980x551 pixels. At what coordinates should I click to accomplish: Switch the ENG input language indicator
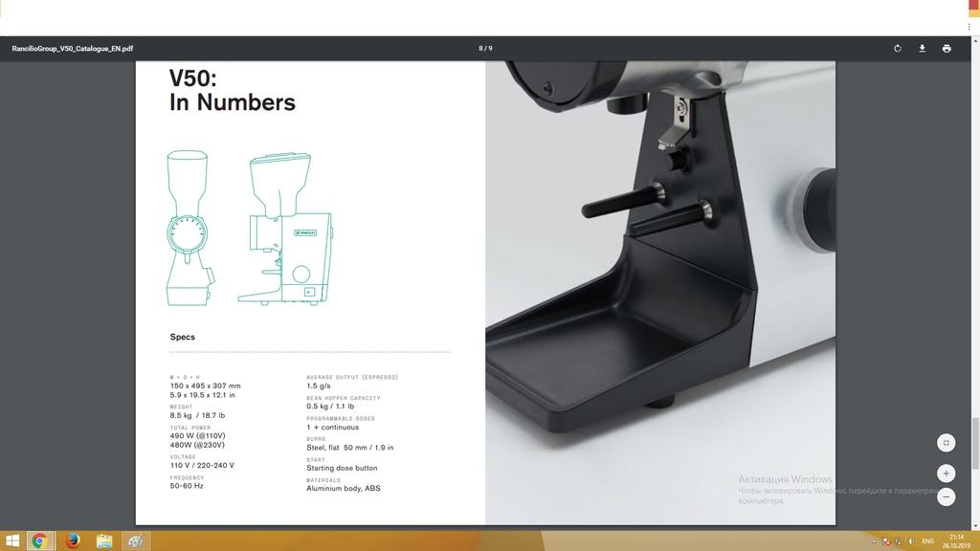click(x=928, y=541)
